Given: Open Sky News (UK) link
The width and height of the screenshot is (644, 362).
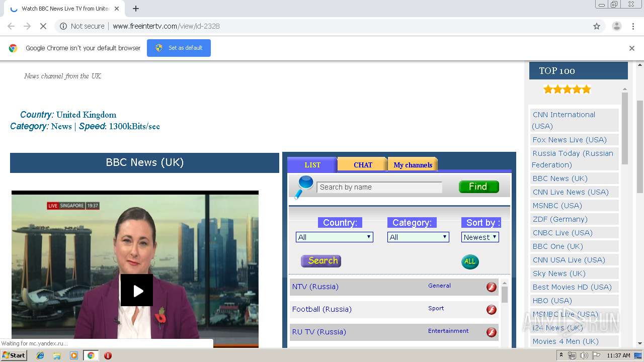Looking at the screenshot, I should [559, 274].
